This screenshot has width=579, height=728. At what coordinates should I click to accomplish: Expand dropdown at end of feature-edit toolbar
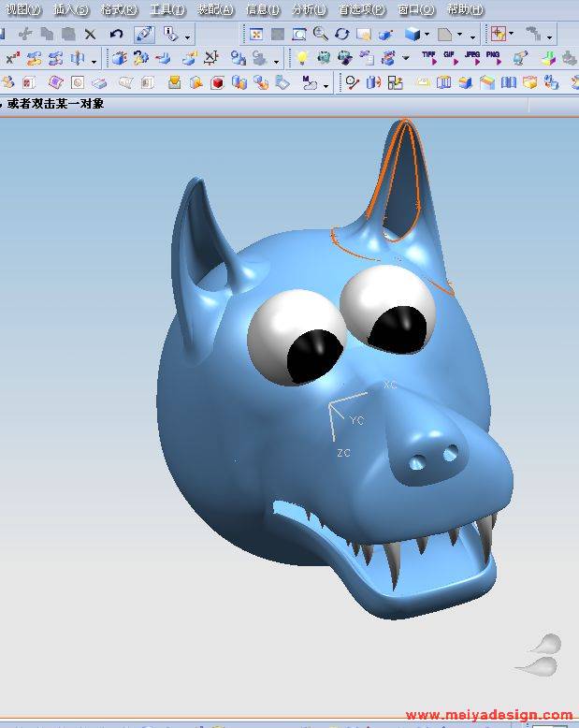tap(277, 61)
